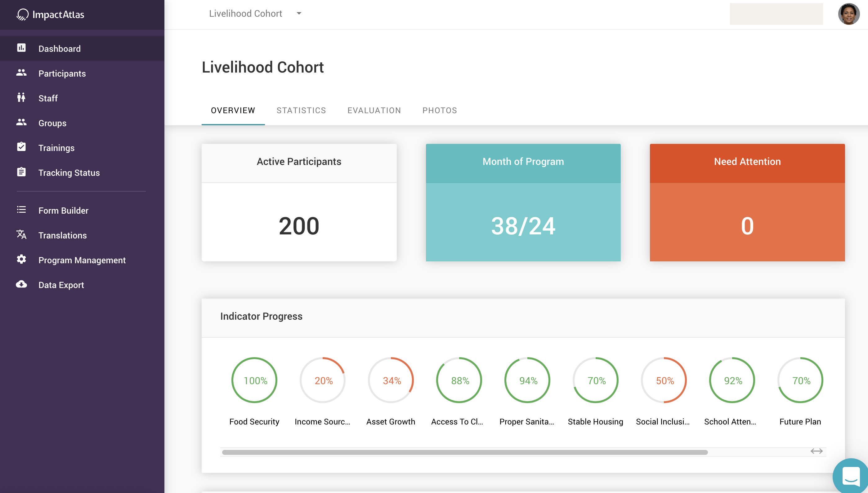
Task: Open the Groups sidebar link
Action: click(52, 123)
